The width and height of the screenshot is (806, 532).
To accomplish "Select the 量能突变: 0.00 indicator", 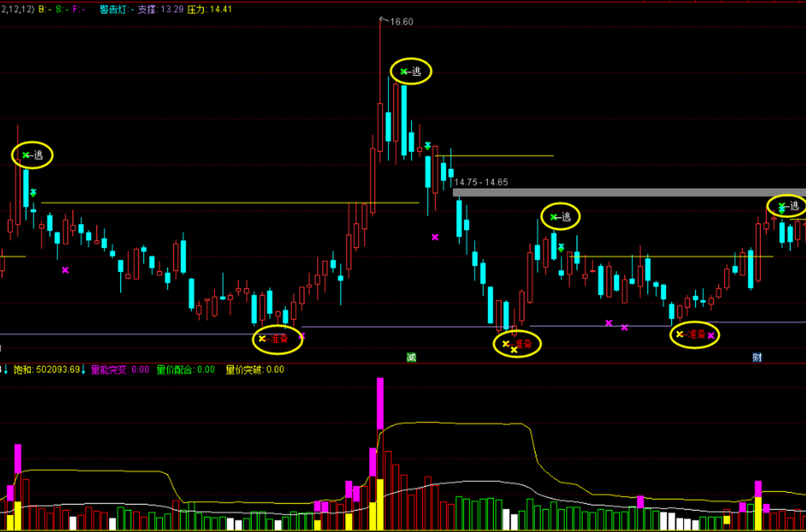I will (120, 369).
